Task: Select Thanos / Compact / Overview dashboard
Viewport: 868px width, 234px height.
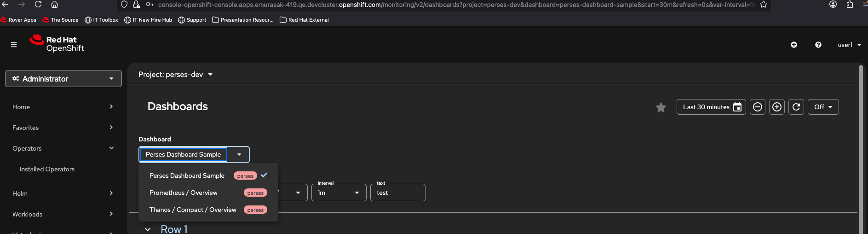Action: tap(208, 210)
